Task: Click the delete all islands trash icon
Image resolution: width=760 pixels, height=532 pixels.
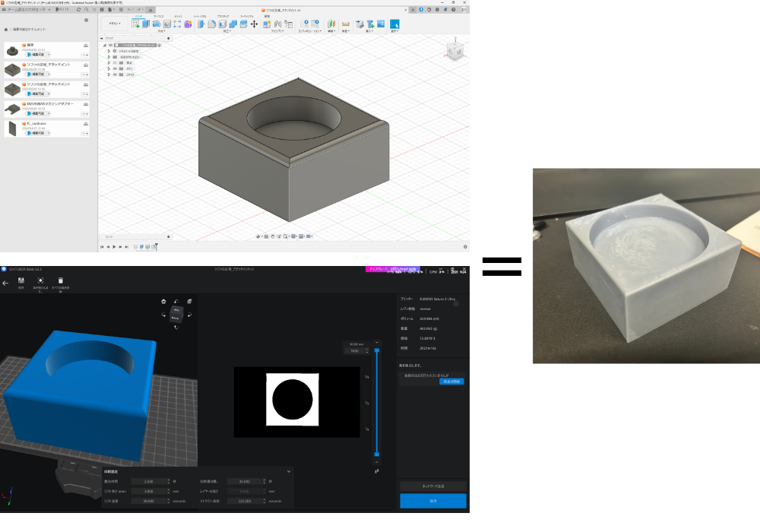Action: click(x=61, y=280)
